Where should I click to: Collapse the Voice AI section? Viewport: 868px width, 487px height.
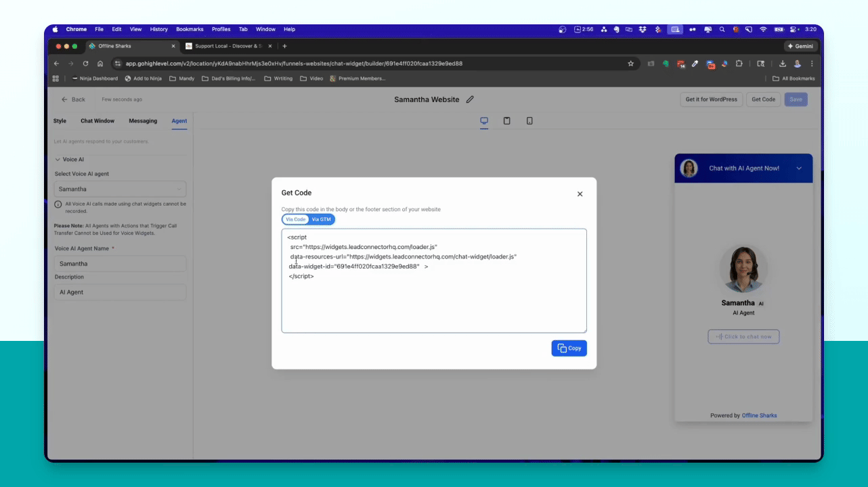point(58,160)
